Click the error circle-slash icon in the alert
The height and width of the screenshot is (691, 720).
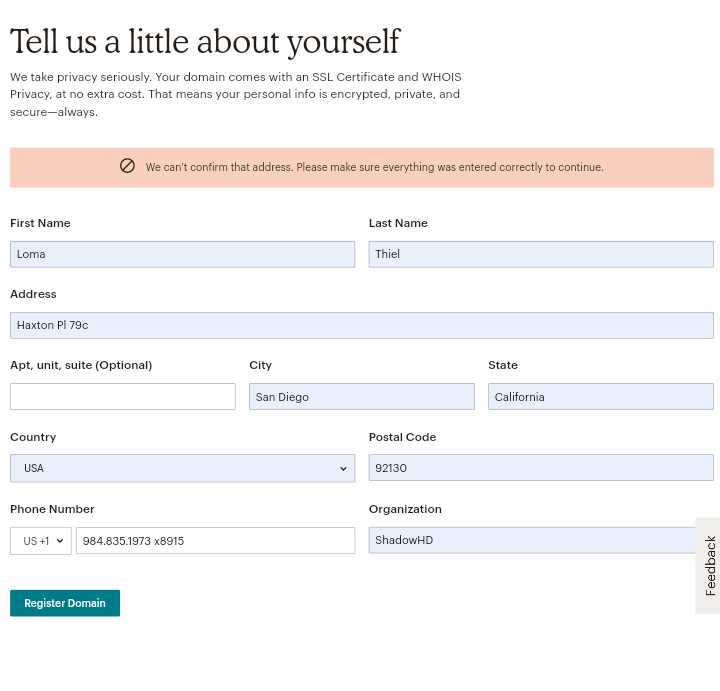tap(127, 166)
